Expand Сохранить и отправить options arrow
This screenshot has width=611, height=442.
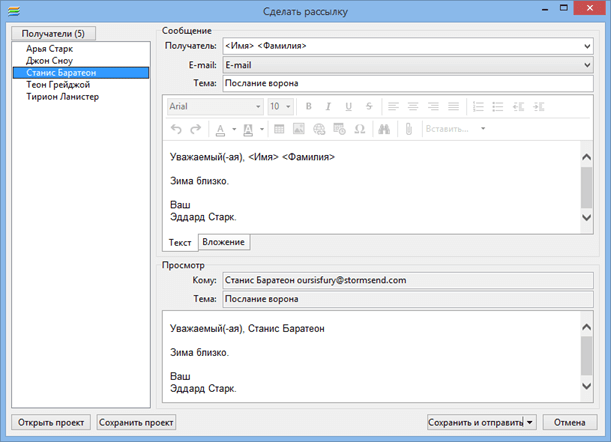(530, 422)
